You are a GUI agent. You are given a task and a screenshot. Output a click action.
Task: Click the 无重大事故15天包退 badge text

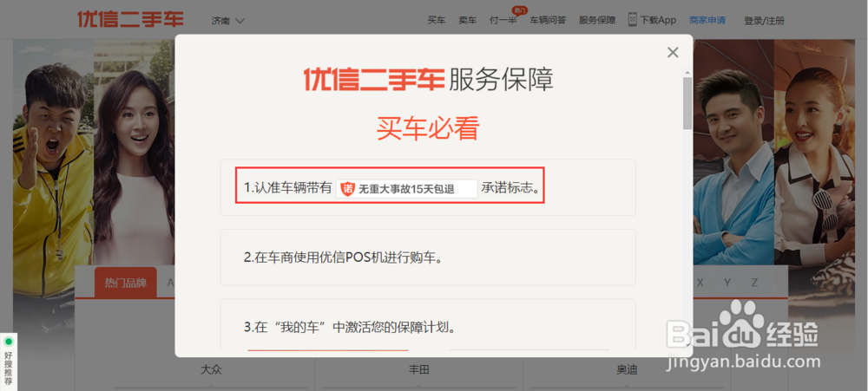click(406, 189)
